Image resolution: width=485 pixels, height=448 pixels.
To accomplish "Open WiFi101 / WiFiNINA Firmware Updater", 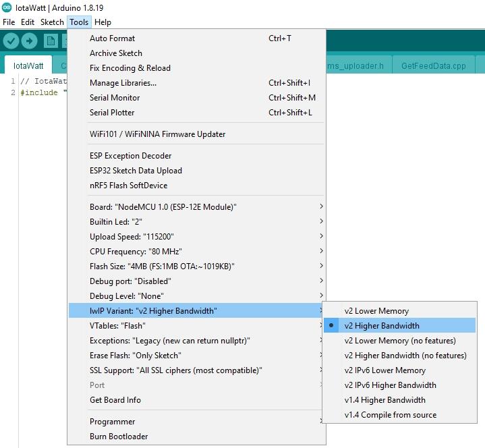I will [197, 134].
